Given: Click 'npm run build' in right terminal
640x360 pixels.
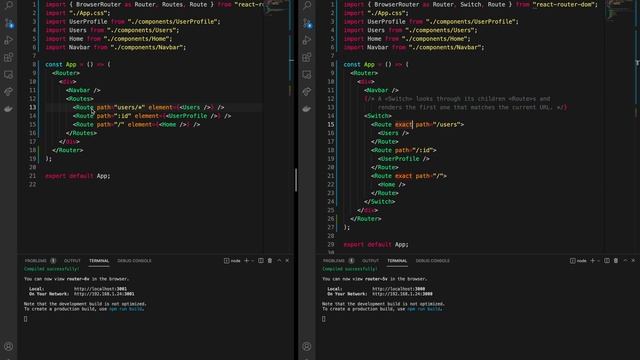Looking at the screenshot, I should point(424,309).
